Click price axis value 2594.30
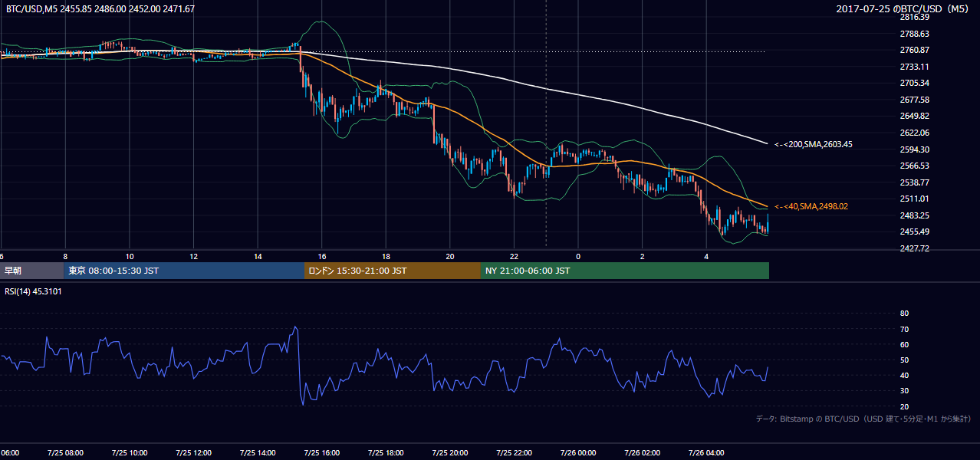This screenshot has height=460, width=980. pyautogui.click(x=914, y=149)
